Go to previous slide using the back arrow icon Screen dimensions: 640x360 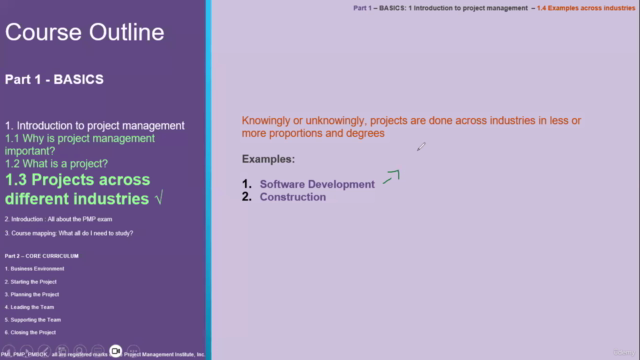pyautogui.click(x=9, y=351)
